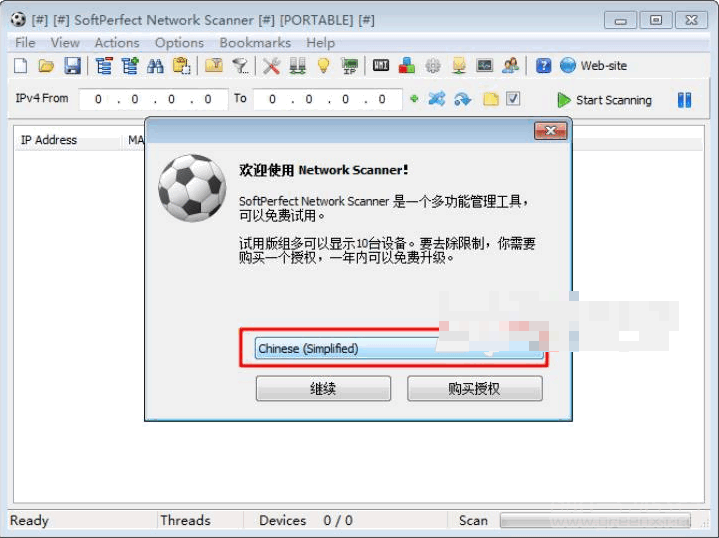Click the Ready status text

(29, 521)
